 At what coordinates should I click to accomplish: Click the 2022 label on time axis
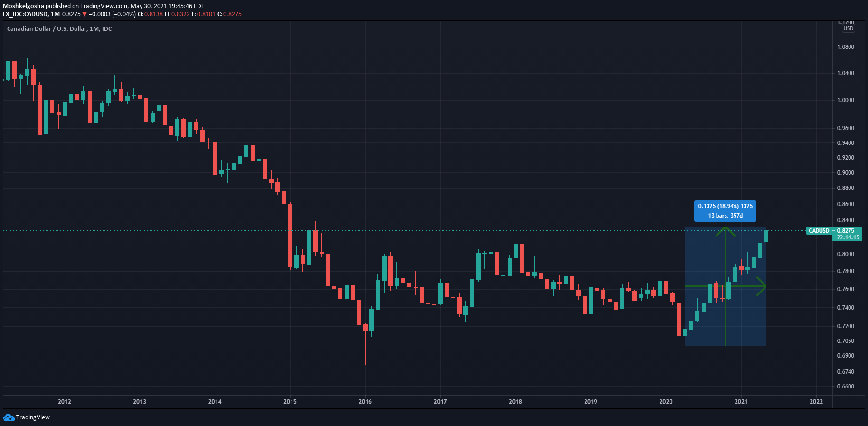[816, 402]
